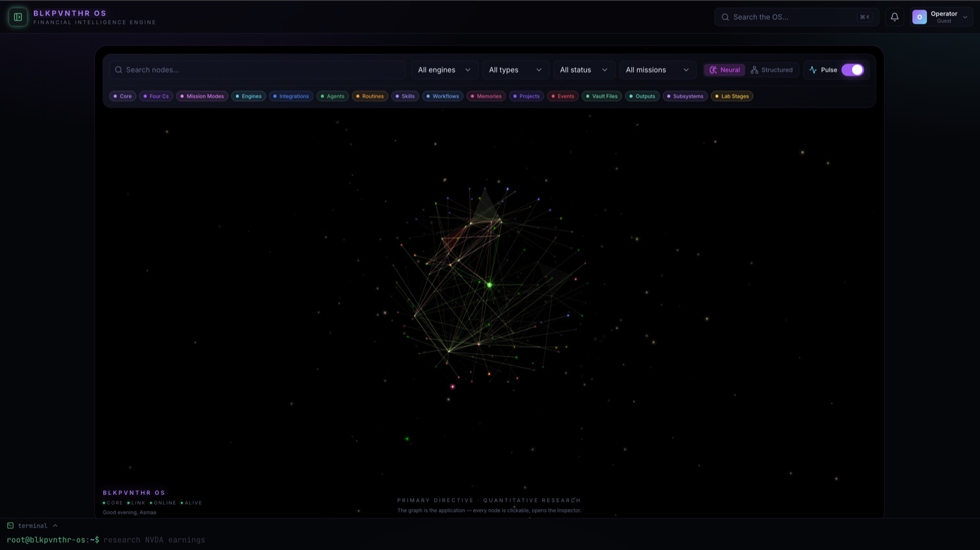
Task: Toggle the Routines filter chip
Action: pyautogui.click(x=369, y=96)
